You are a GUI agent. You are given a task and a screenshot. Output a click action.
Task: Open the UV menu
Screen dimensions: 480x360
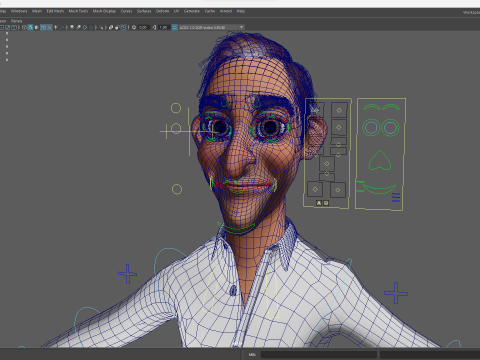[176, 11]
